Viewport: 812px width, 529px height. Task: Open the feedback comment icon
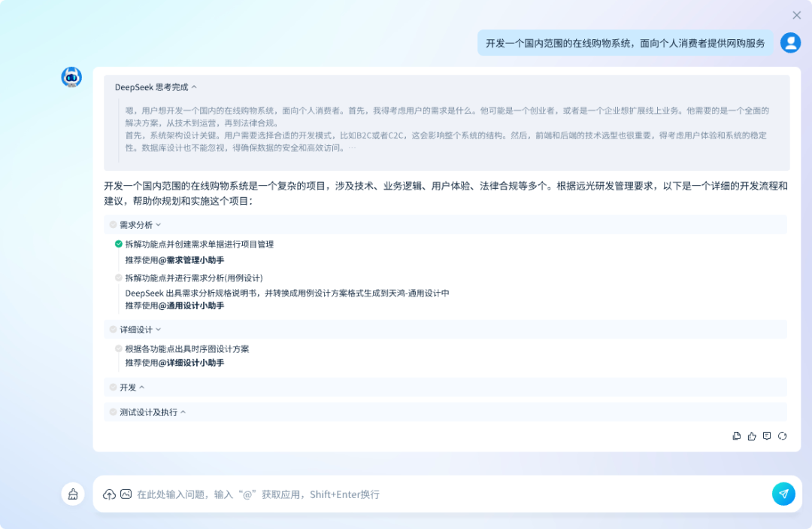tap(767, 436)
